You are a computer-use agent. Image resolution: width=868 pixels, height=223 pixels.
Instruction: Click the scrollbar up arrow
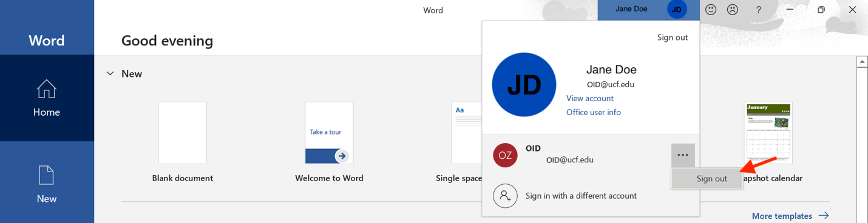[861, 61]
